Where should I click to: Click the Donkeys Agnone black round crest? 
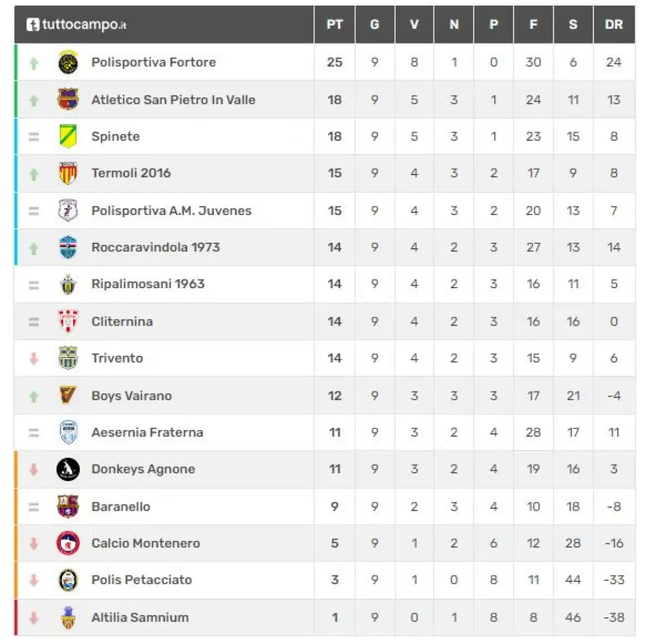point(68,469)
